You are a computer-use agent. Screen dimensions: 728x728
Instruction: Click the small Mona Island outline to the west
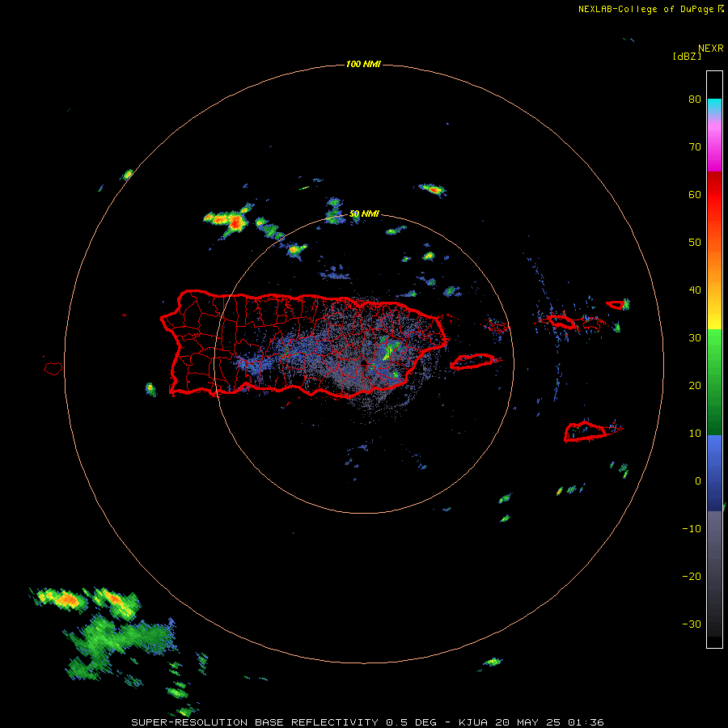(53, 369)
